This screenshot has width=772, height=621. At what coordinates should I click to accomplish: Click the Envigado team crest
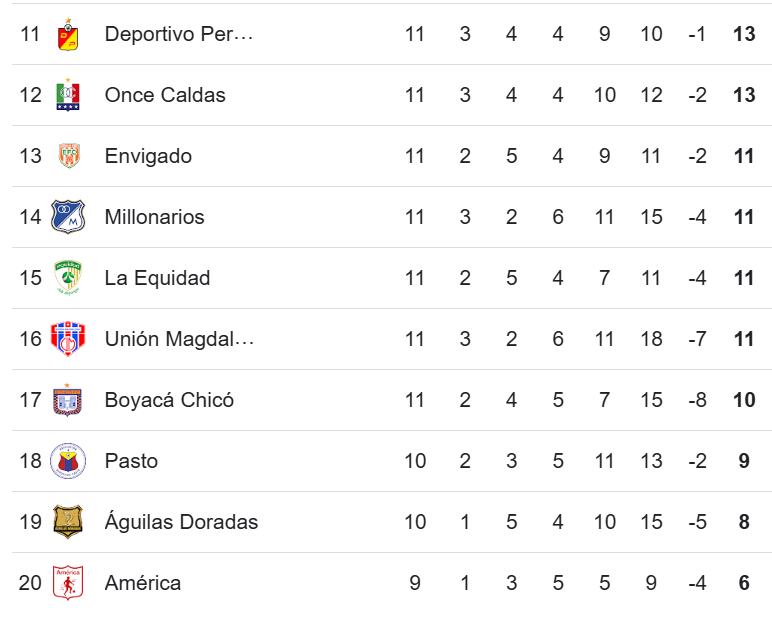click(69, 156)
